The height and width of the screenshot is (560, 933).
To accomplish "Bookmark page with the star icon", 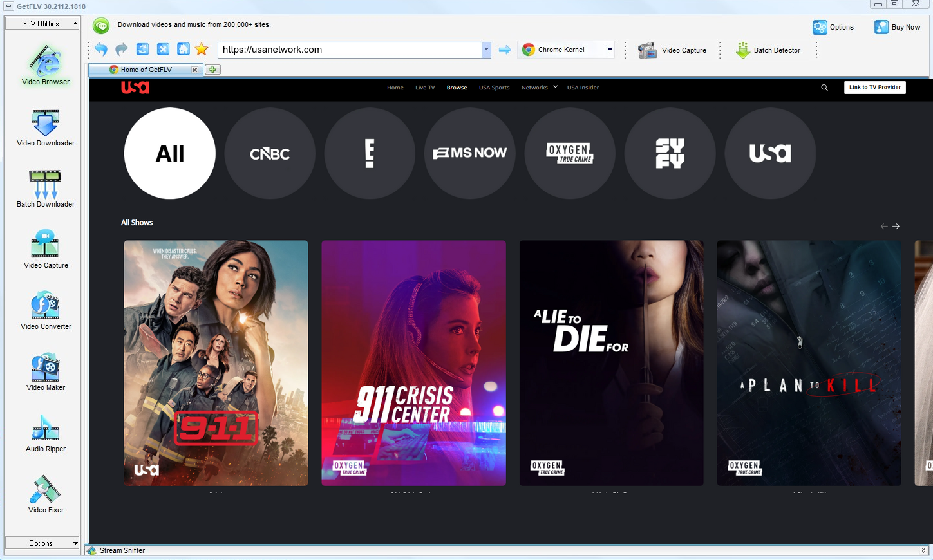I will (202, 50).
